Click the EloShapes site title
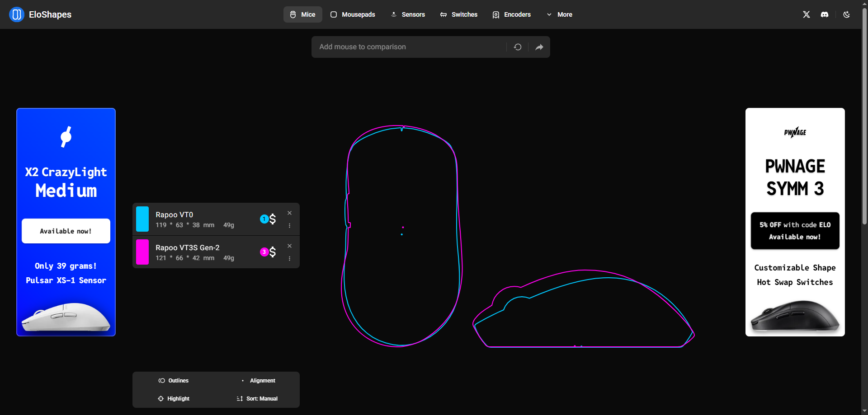 [x=50, y=14]
